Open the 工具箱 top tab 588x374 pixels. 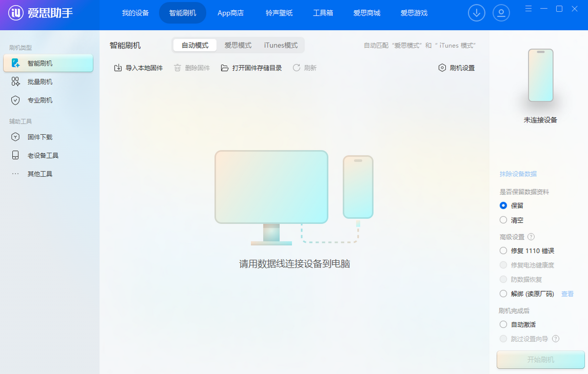click(x=323, y=13)
